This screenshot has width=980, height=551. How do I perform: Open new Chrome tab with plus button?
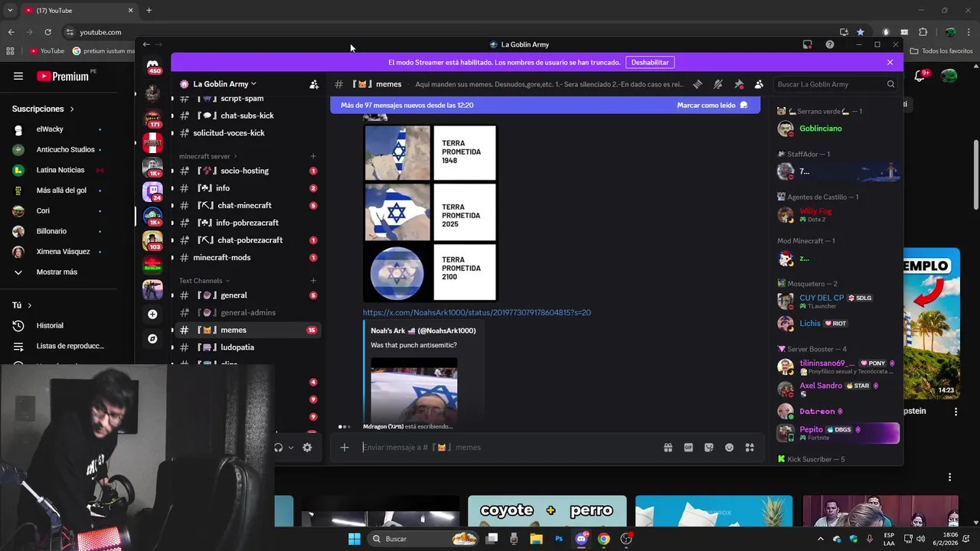[149, 11]
